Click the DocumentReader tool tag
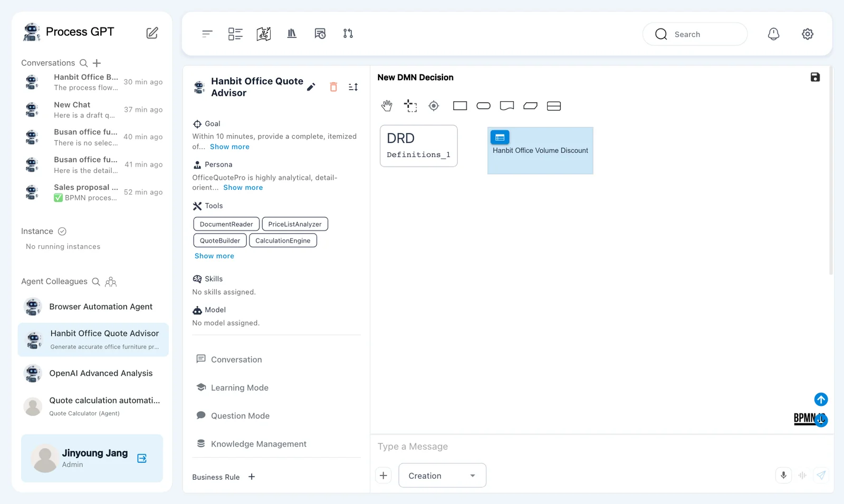The height and width of the screenshot is (504, 844). [x=226, y=224]
